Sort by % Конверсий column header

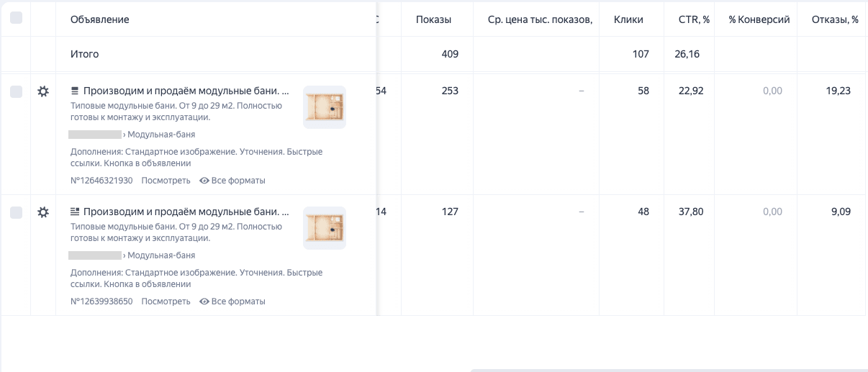coord(759,19)
